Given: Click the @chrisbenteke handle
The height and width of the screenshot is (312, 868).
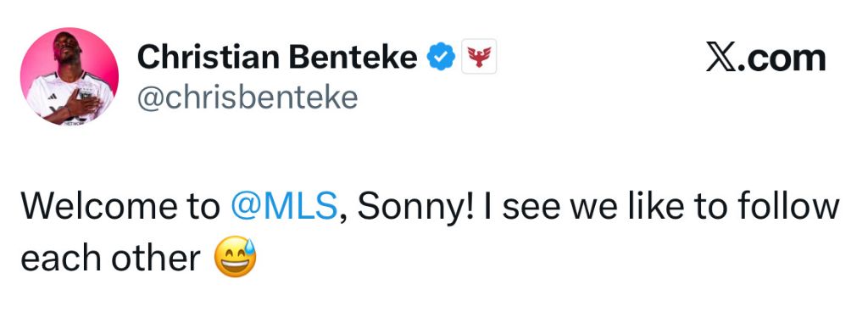Looking at the screenshot, I should (x=248, y=97).
